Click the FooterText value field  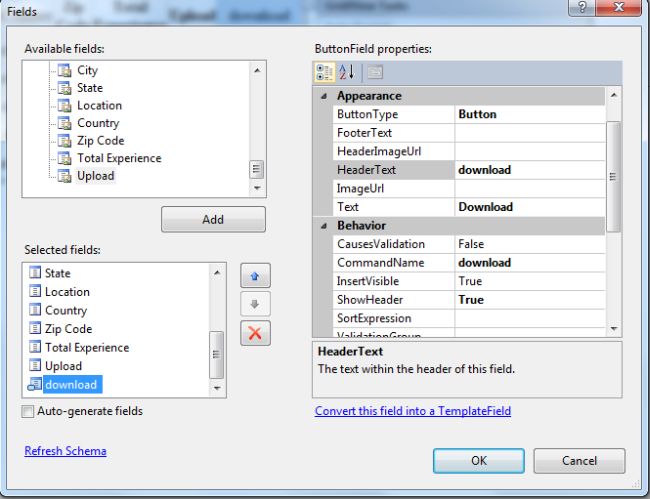(530, 133)
